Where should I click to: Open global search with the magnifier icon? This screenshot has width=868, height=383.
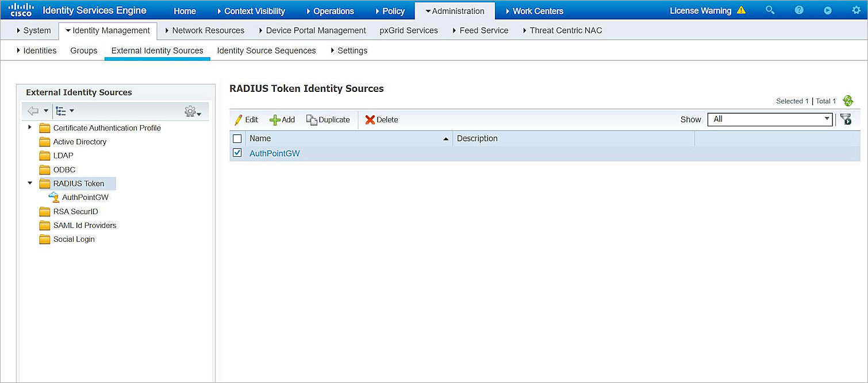(x=770, y=10)
